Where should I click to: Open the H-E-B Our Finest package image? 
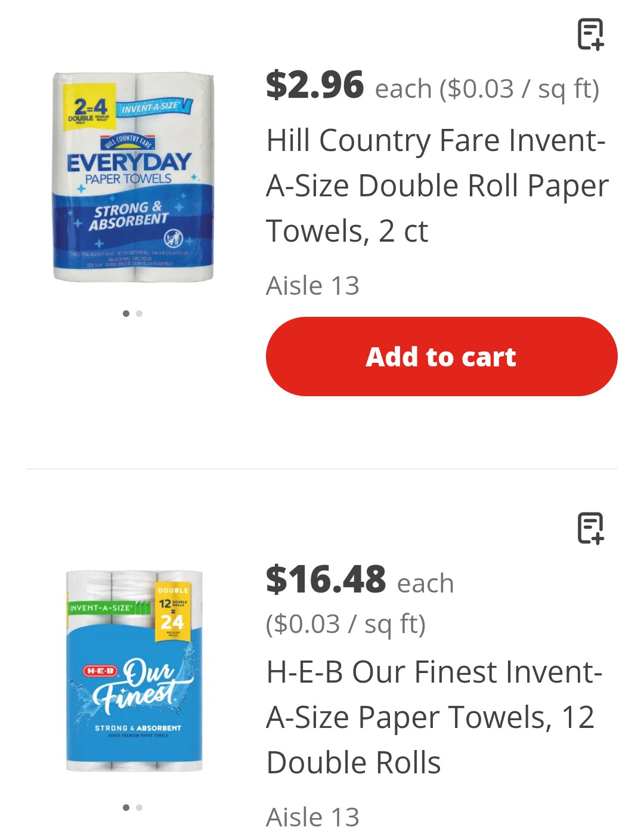coord(134,671)
